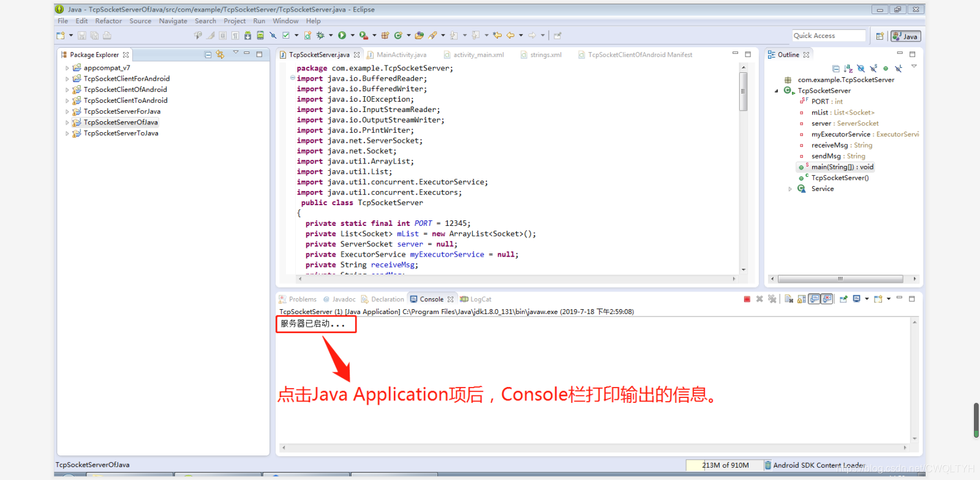Clear the Console output
Viewport: 980px width, 480px height.
click(789, 299)
